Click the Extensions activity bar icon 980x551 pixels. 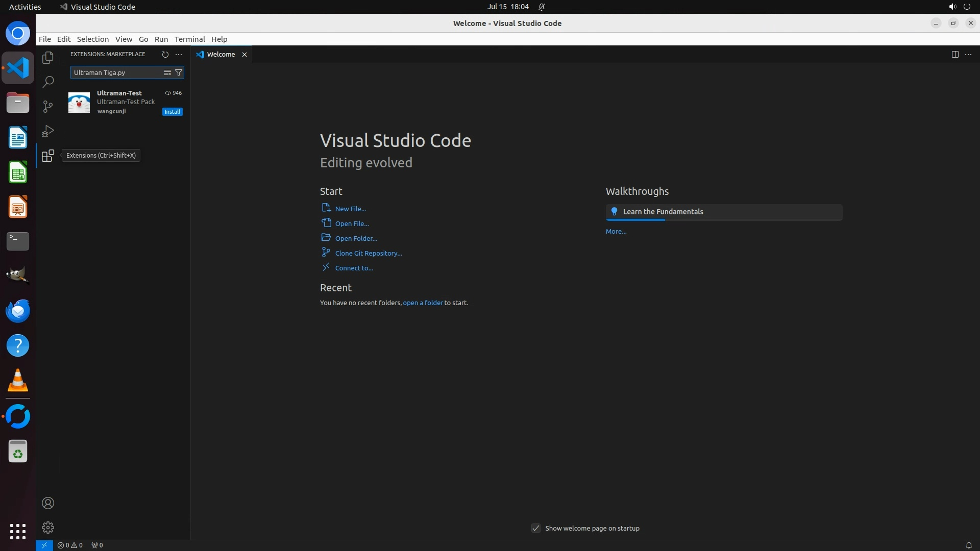coord(48,156)
